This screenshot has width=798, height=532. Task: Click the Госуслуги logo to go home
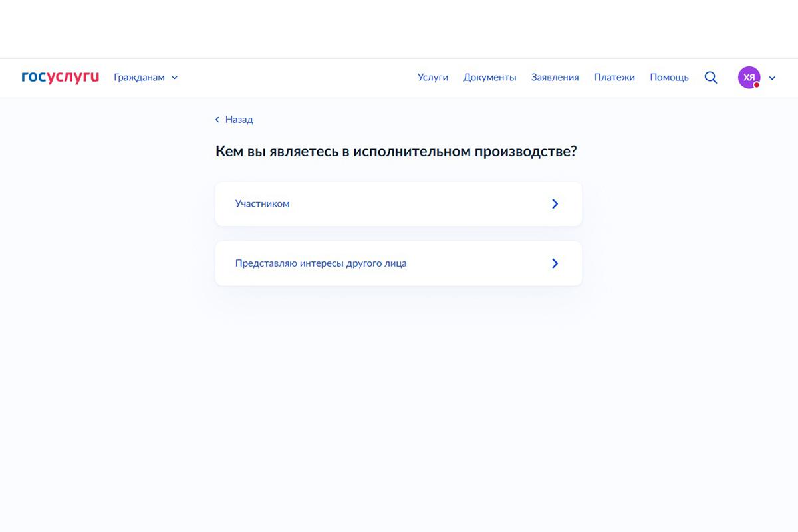click(60, 76)
